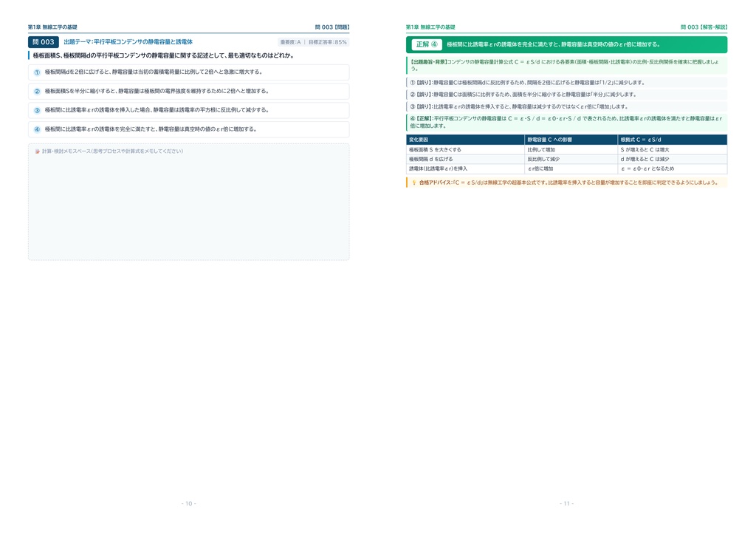Click the 極板間隔 d を広げる cell
756x535 pixels.
465,159
